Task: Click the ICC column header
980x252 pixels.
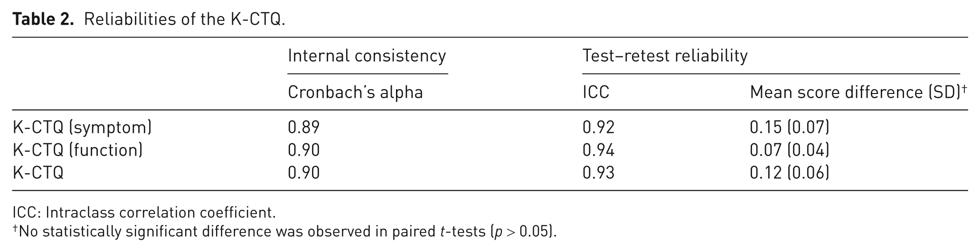Action: (596, 92)
